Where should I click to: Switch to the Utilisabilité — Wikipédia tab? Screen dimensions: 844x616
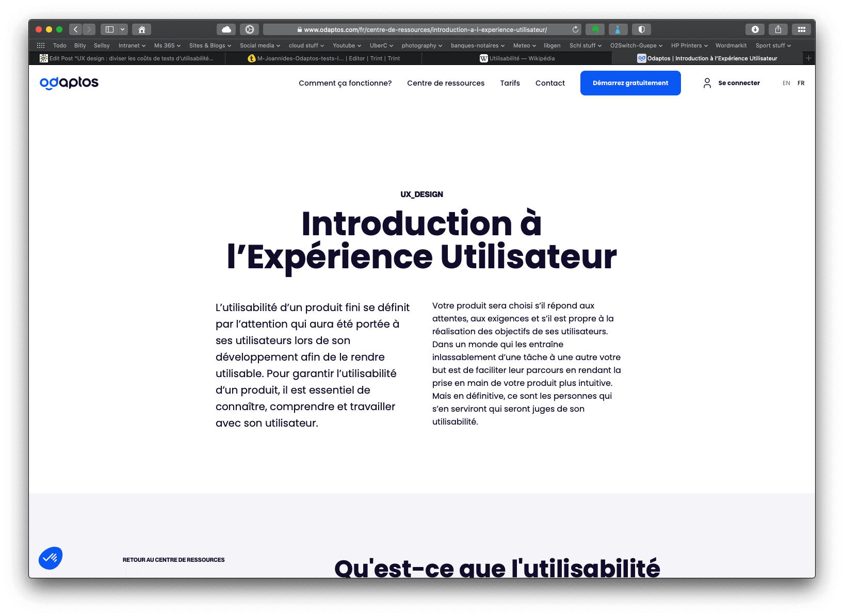coord(517,58)
